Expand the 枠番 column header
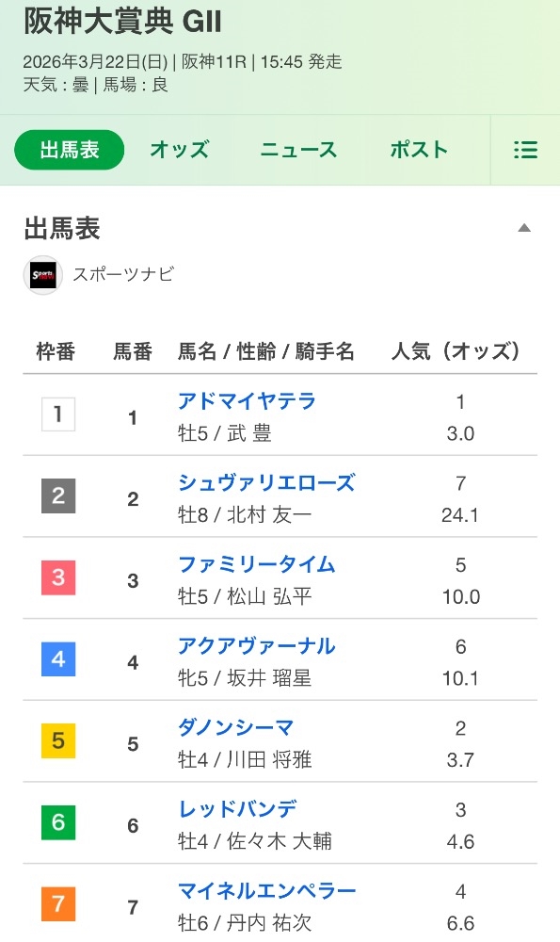This screenshot has height=942, width=560. 56,350
